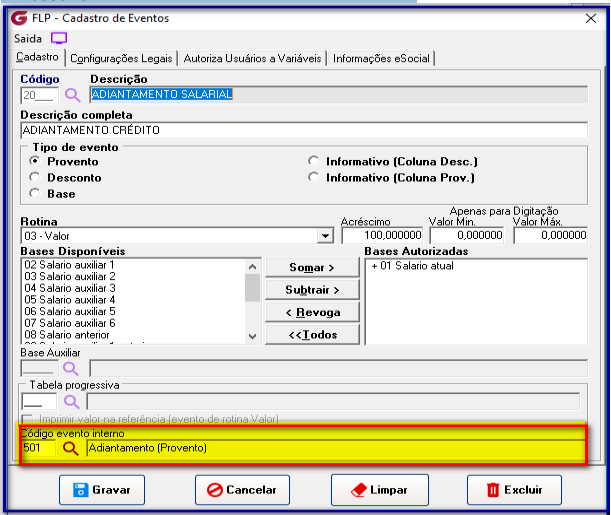Select 02 Salario auxiliar 1 in list
Screen dimensions: 611x515
[x=133, y=265]
